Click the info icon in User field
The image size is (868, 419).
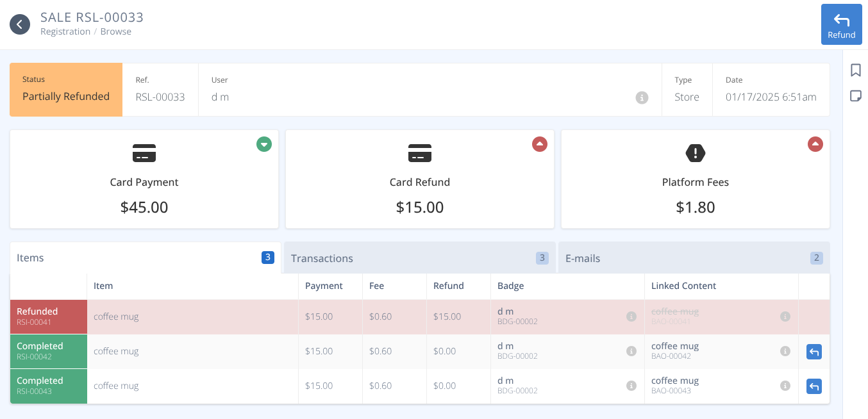click(x=642, y=97)
